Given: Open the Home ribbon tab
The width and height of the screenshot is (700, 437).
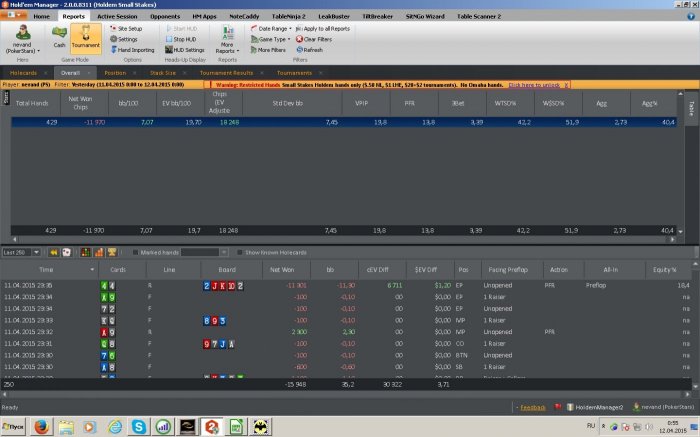Looking at the screenshot, I should 42,17.
